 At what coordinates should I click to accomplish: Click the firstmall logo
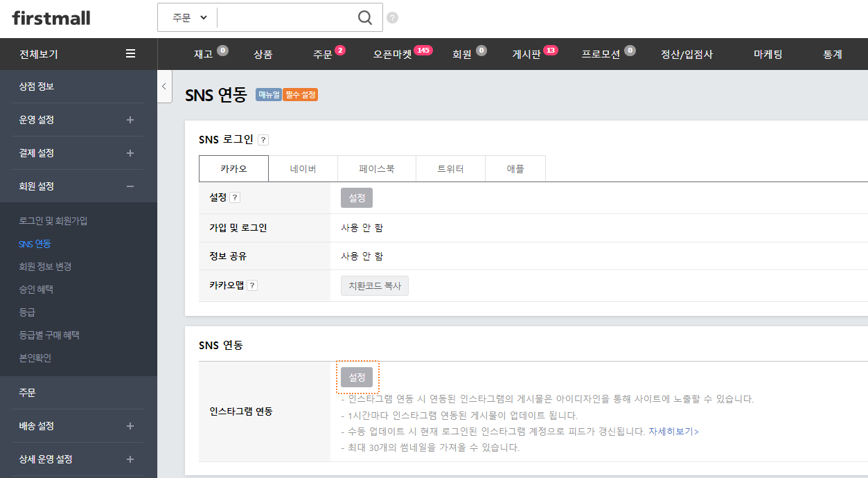pyautogui.click(x=51, y=18)
